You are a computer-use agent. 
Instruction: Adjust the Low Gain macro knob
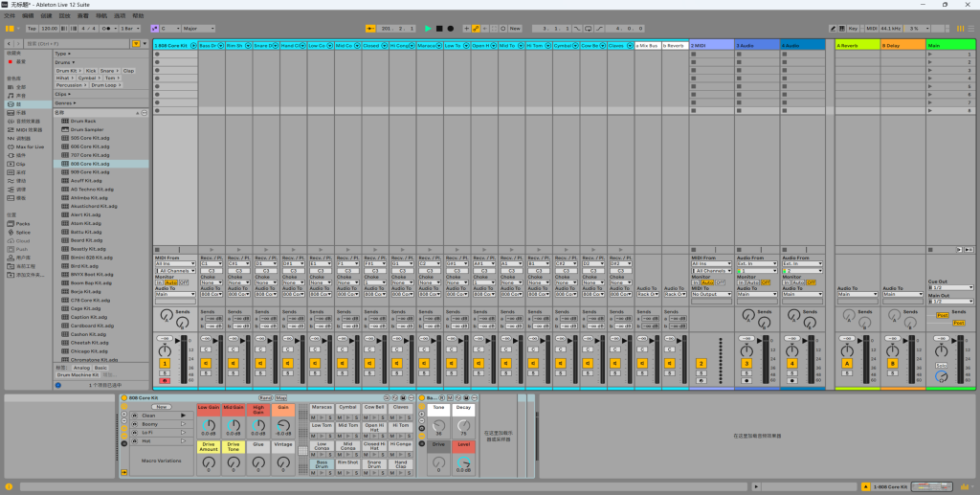(207, 427)
